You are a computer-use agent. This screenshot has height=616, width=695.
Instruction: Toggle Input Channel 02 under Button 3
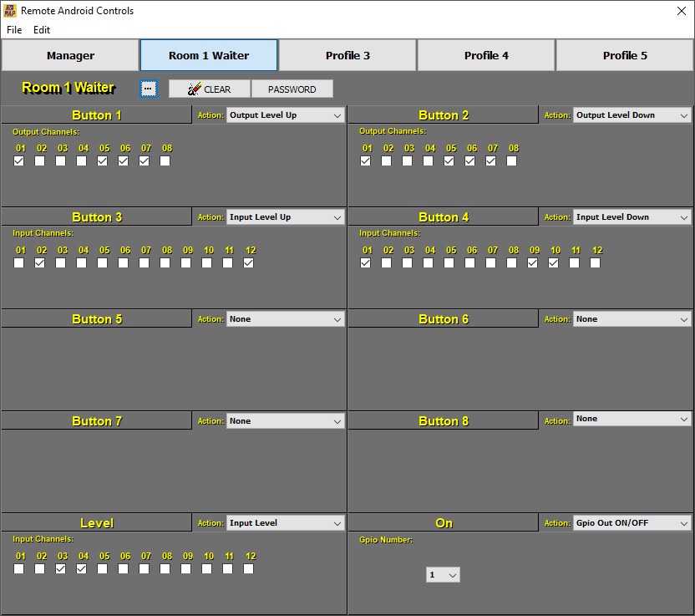click(x=39, y=262)
